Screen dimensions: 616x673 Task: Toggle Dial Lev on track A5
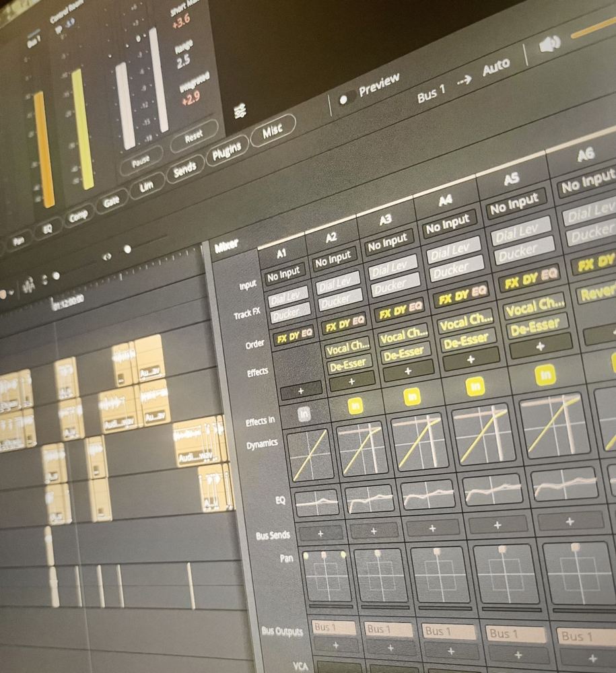point(520,232)
